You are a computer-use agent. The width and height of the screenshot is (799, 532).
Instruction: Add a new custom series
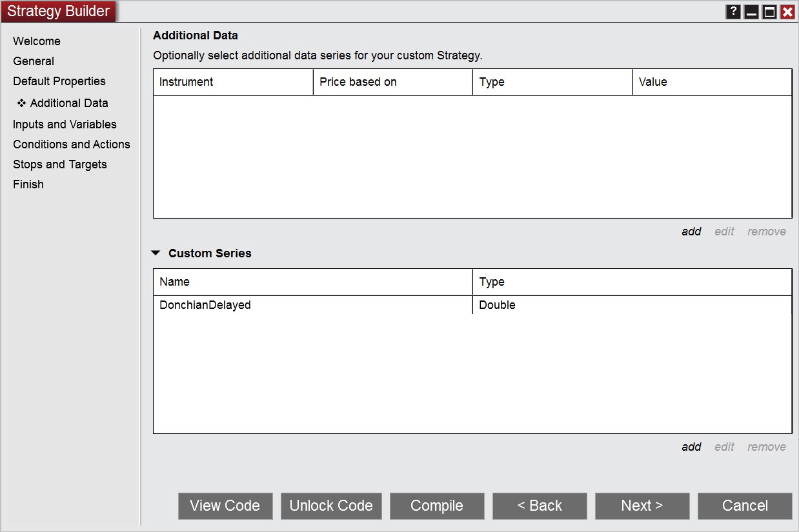point(691,447)
